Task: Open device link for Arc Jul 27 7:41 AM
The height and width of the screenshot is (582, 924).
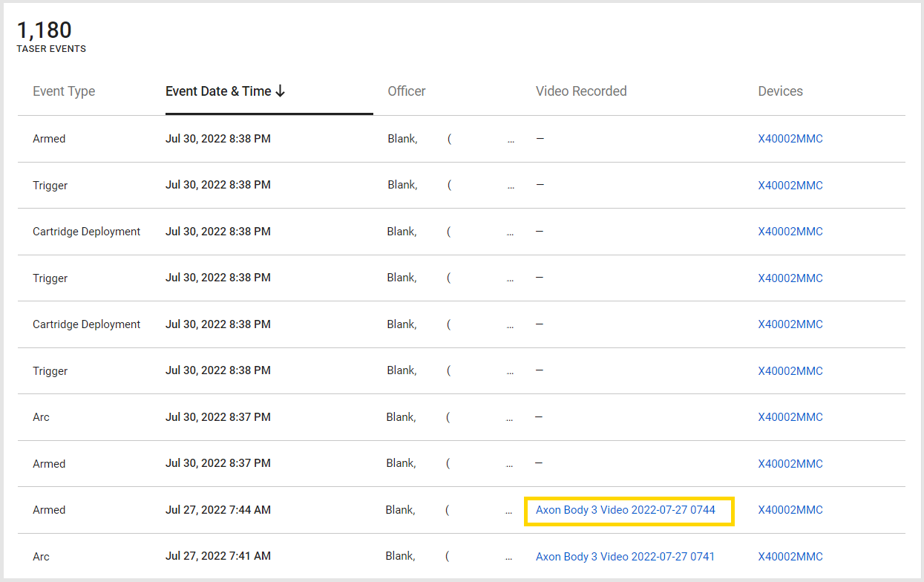Action: pyautogui.click(x=790, y=557)
